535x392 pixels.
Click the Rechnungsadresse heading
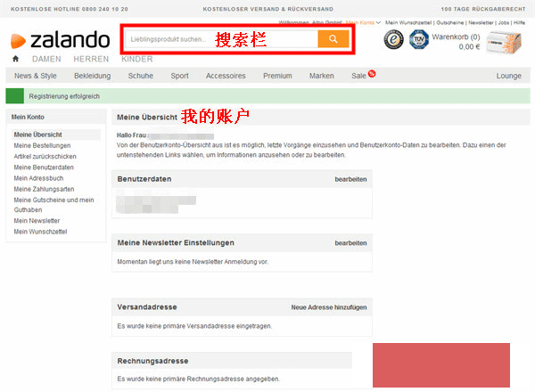pyautogui.click(x=152, y=361)
